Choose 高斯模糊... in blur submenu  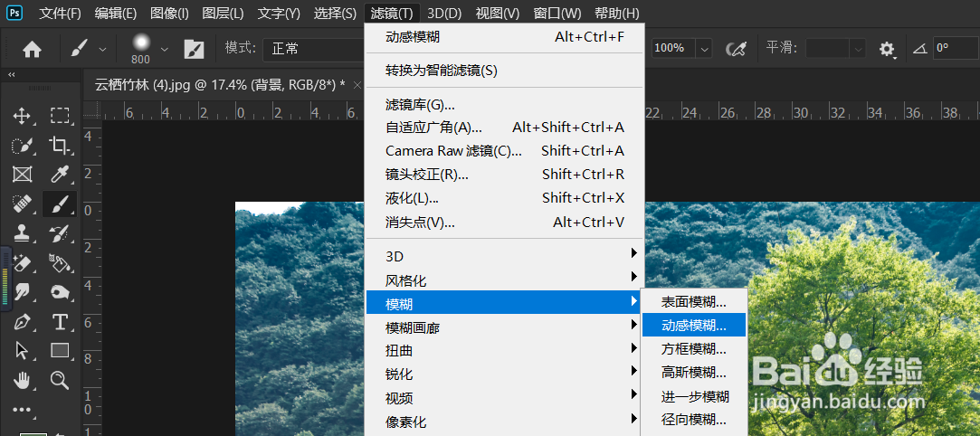tap(694, 373)
